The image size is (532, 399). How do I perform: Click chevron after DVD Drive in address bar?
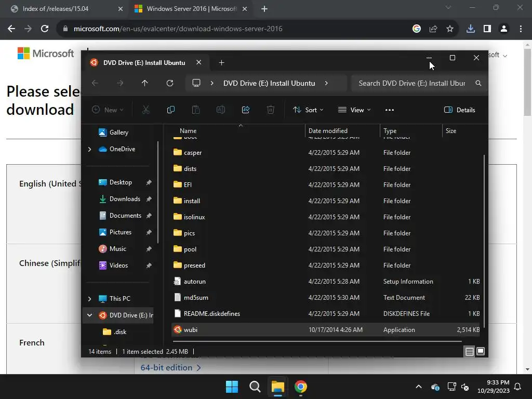(326, 83)
